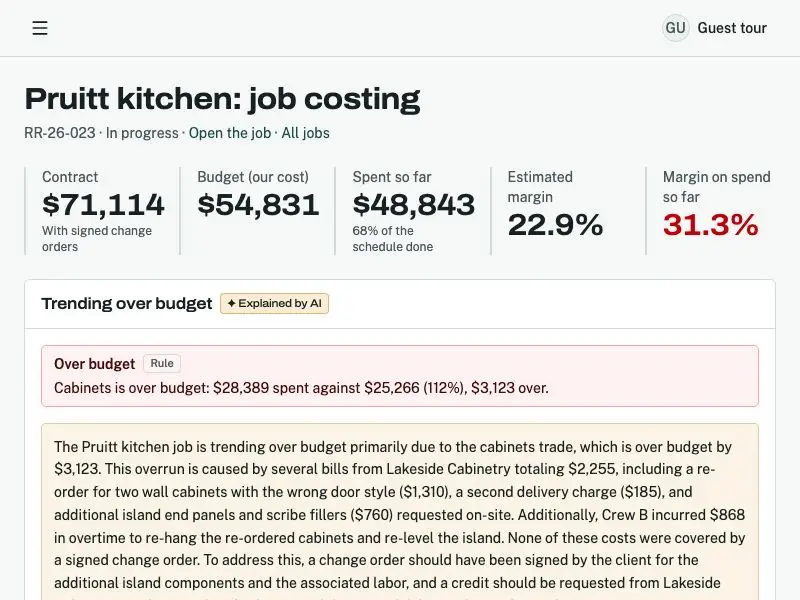The height and width of the screenshot is (600, 800).
Task: Click the Estimated margin 22.9% figure
Action: pyautogui.click(x=555, y=224)
